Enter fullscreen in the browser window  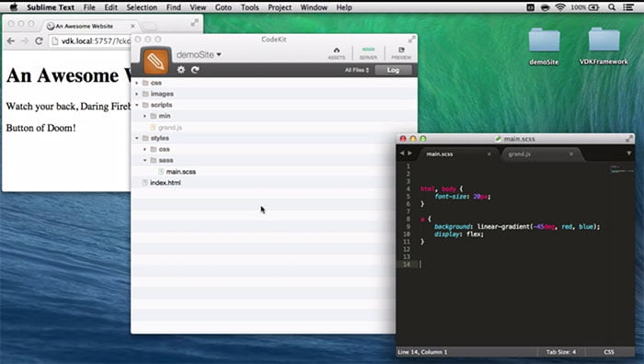[x=195, y=23]
